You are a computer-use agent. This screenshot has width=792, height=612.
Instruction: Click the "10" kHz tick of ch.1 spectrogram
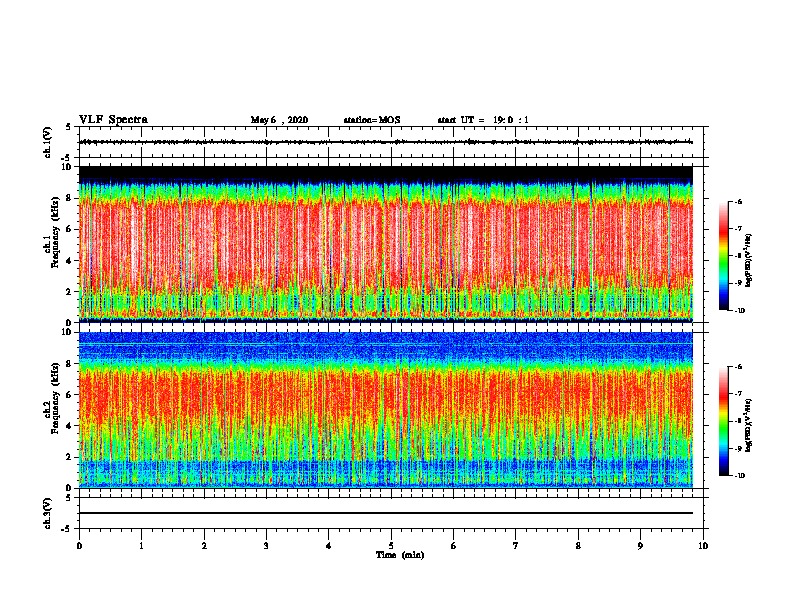point(68,167)
